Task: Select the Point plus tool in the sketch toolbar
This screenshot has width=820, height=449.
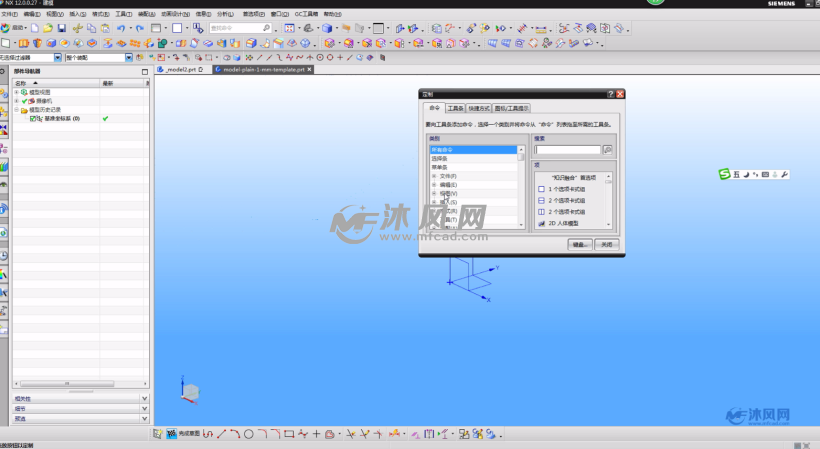Action: click(x=316, y=434)
